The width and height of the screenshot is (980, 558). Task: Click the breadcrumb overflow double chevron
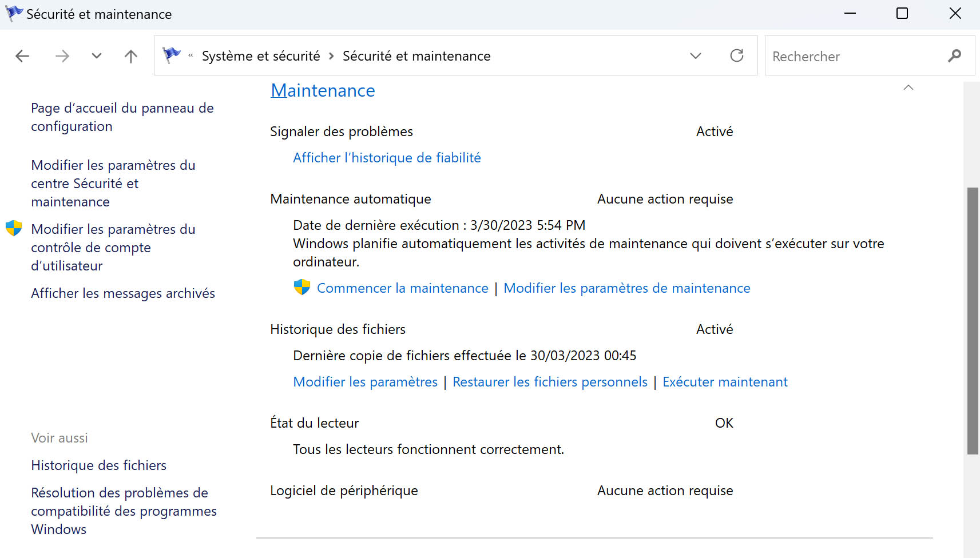pos(191,55)
